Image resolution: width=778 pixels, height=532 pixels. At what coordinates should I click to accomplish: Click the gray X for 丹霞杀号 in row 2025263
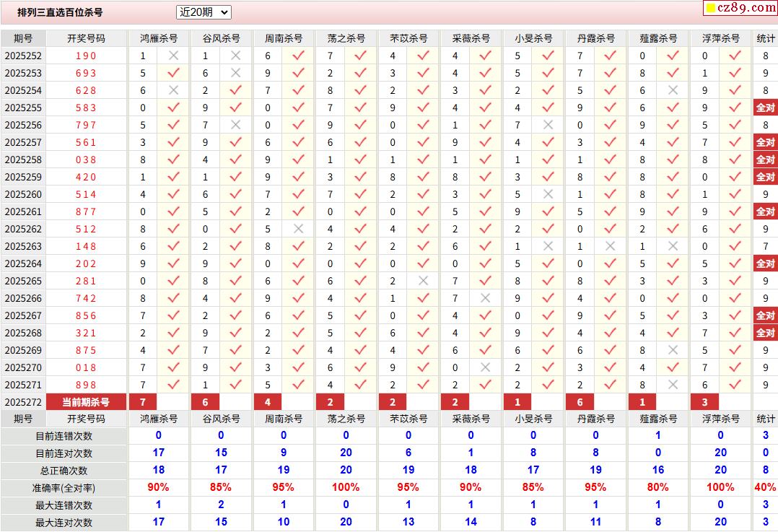coord(611,246)
